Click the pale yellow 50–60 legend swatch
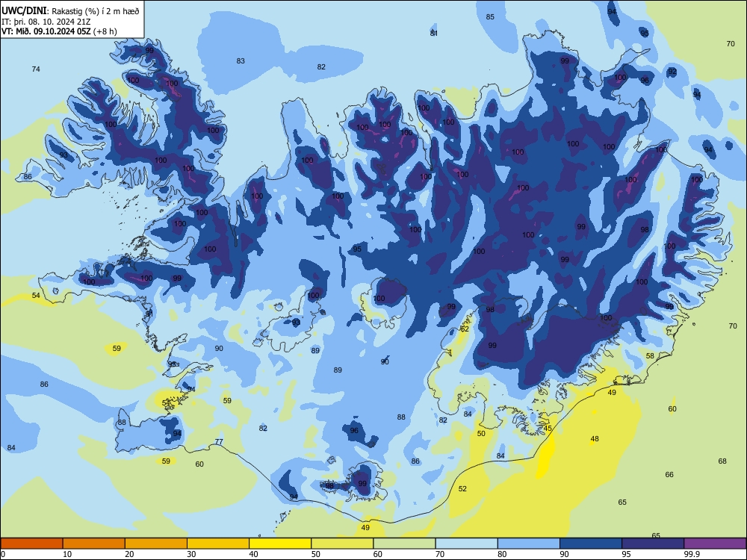 coord(342,544)
